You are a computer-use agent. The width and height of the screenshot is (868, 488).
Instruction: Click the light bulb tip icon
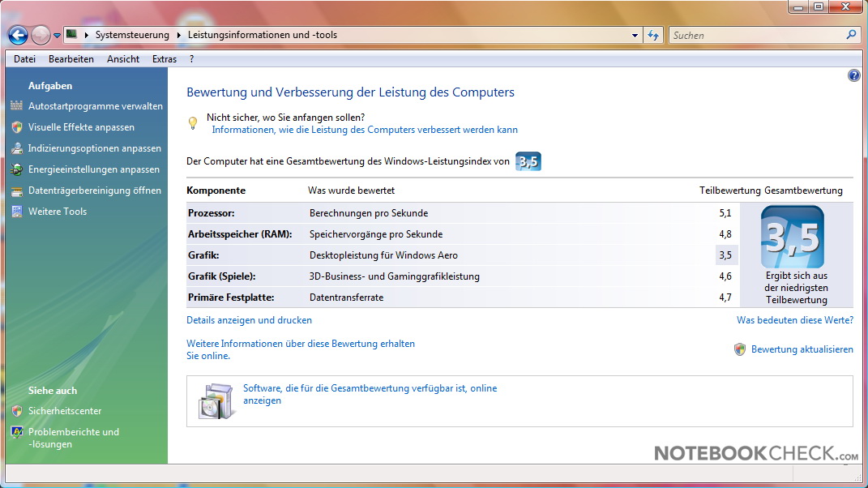[x=193, y=123]
